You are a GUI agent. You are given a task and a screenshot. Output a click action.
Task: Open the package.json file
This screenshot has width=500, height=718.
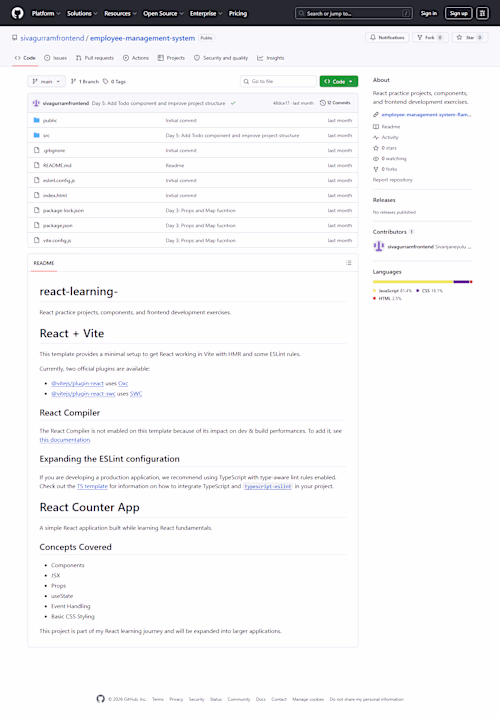[58, 225]
